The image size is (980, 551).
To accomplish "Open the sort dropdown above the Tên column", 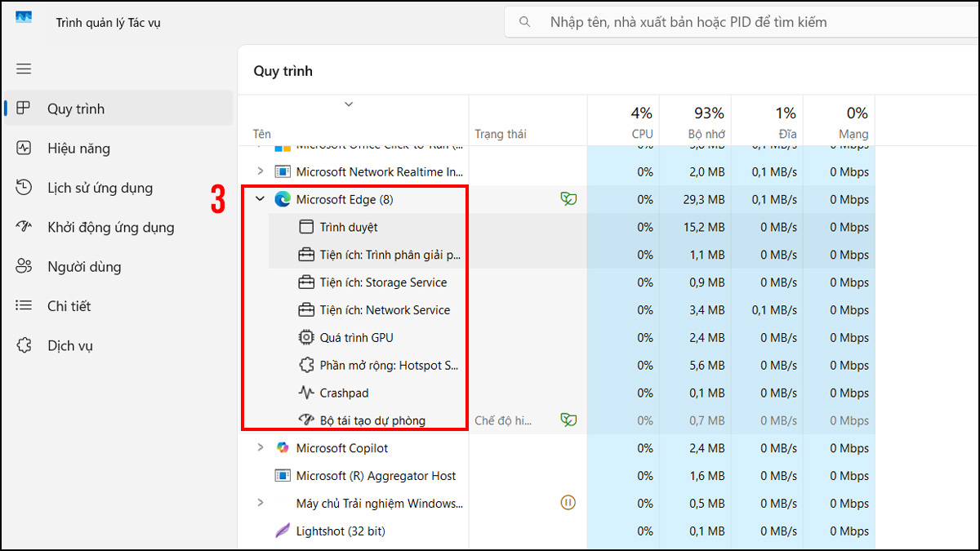I will [349, 104].
